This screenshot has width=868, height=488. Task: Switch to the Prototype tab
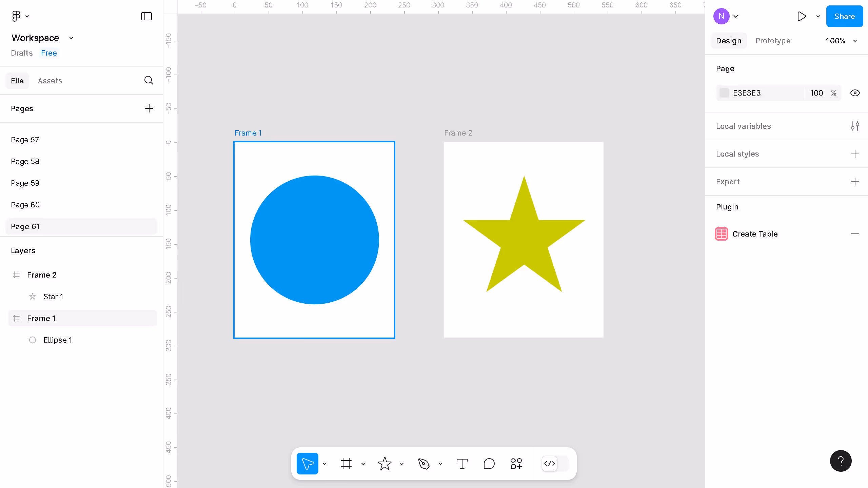[773, 41]
